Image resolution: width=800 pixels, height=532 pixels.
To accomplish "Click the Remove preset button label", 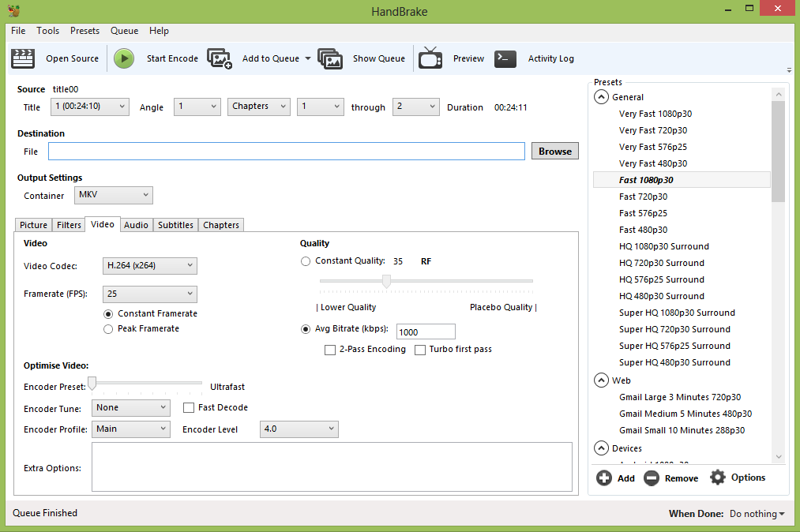I will [682, 478].
